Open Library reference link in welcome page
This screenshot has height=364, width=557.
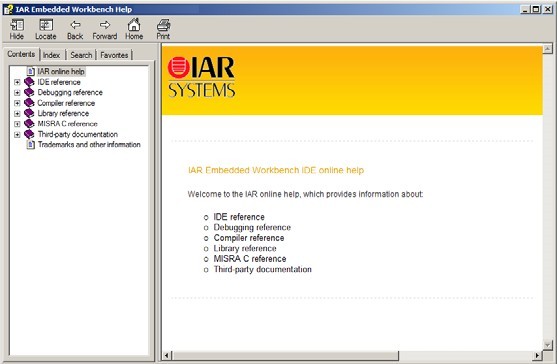(245, 248)
